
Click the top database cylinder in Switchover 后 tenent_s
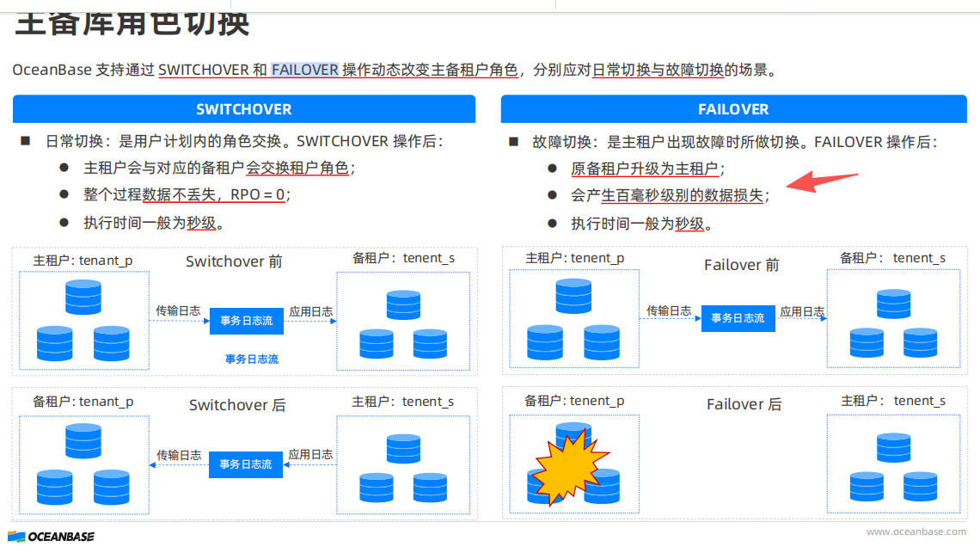(403, 449)
